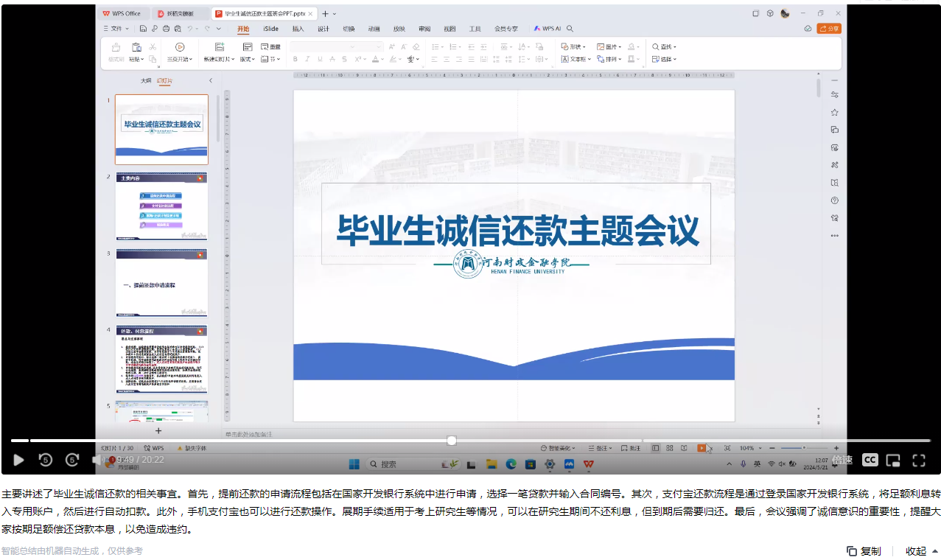This screenshot has width=941, height=560.
Task: Expand the 形状 shapes dropdown
Action: (x=574, y=46)
